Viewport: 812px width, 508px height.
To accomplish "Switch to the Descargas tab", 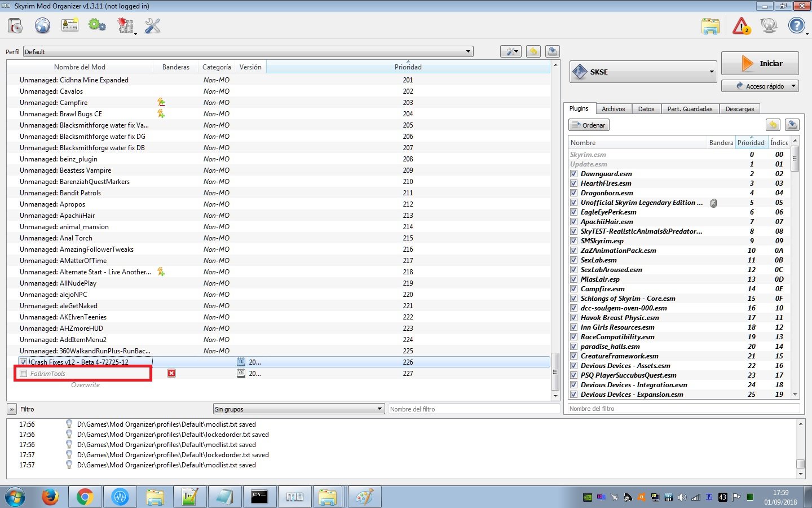I will coord(740,109).
